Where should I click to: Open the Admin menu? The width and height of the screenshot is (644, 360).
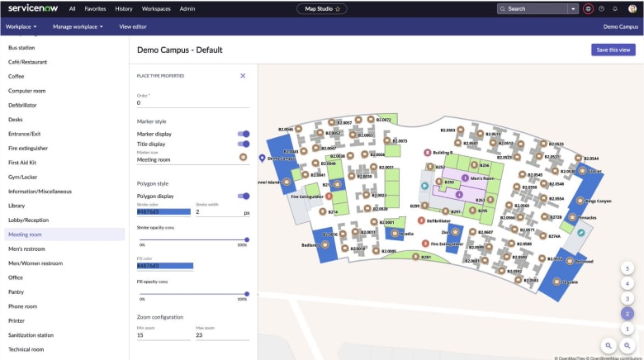pos(187,8)
